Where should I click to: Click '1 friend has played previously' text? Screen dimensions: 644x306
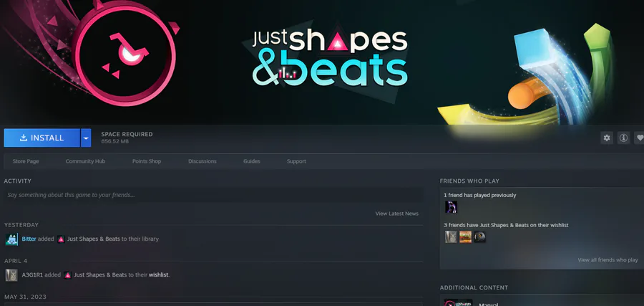click(x=479, y=195)
